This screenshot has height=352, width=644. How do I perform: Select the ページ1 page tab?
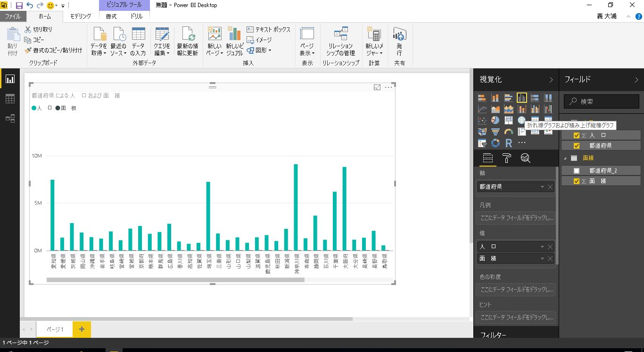point(55,329)
